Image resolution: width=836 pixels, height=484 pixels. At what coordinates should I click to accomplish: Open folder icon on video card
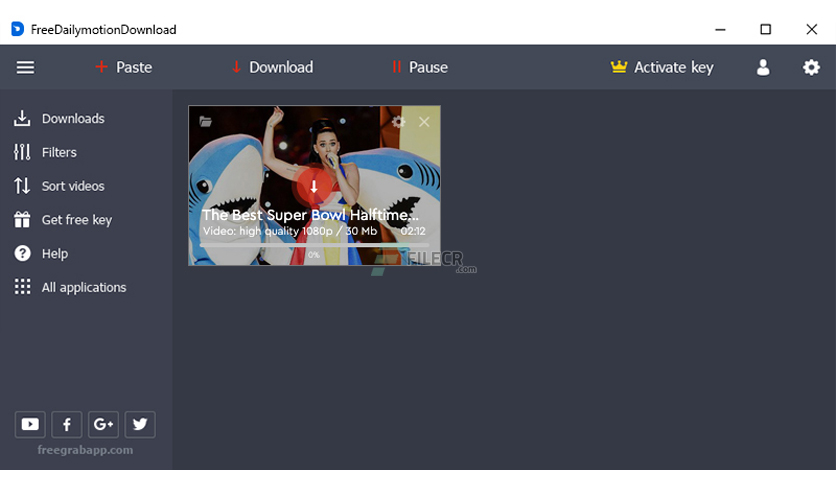(x=205, y=122)
